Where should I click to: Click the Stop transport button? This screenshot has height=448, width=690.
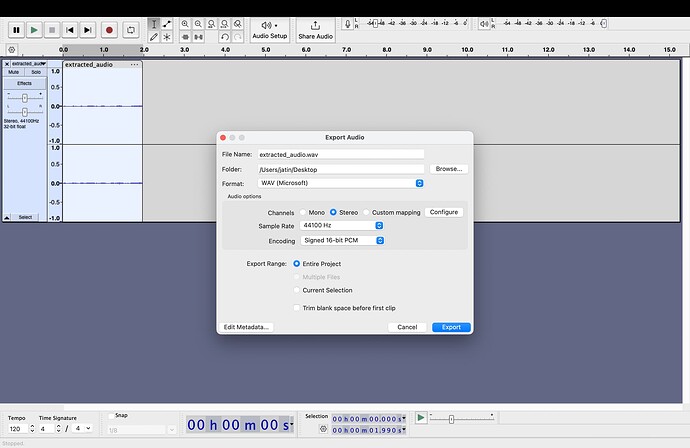click(x=52, y=30)
